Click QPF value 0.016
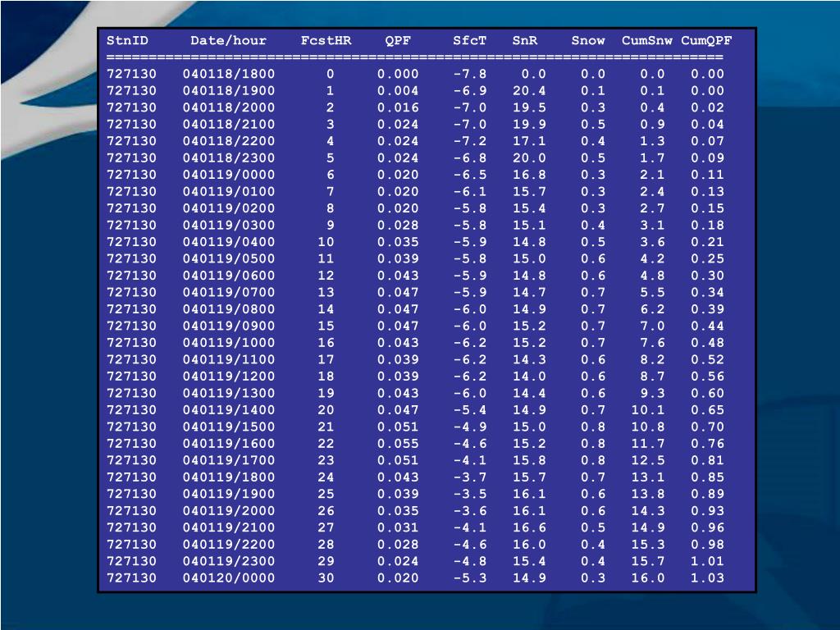This screenshot has height=630, width=840. point(398,107)
